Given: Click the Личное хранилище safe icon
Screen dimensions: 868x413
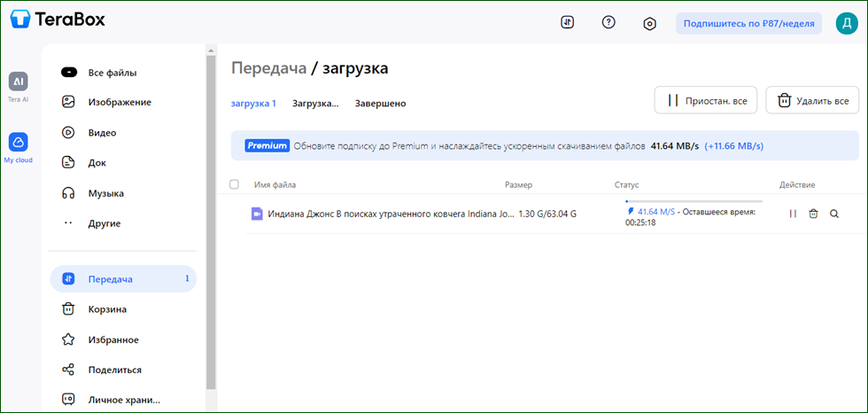Looking at the screenshot, I should click(68, 399).
